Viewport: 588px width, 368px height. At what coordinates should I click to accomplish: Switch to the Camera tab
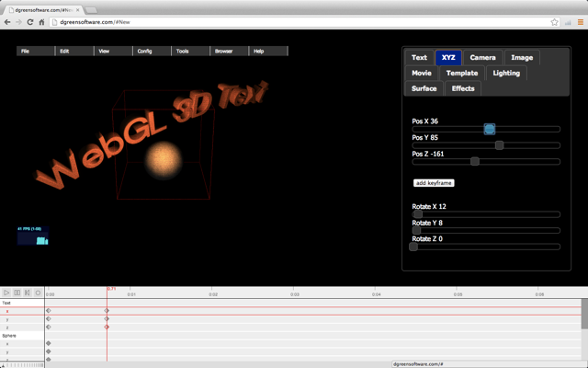[x=482, y=57]
